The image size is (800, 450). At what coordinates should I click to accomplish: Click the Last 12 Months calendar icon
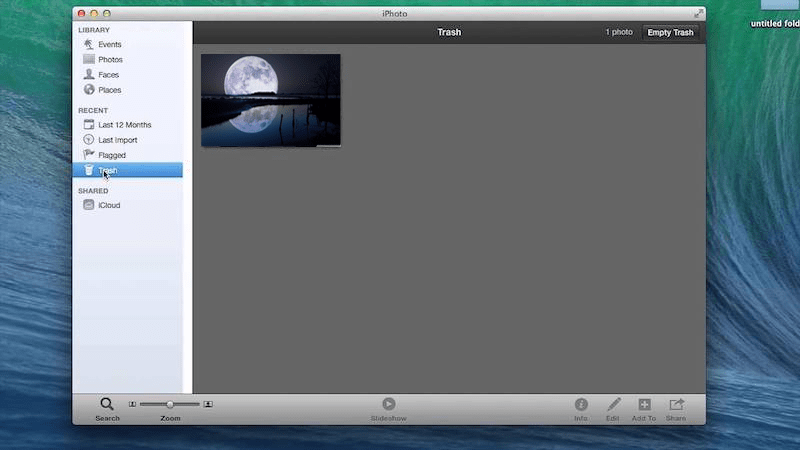click(89, 124)
